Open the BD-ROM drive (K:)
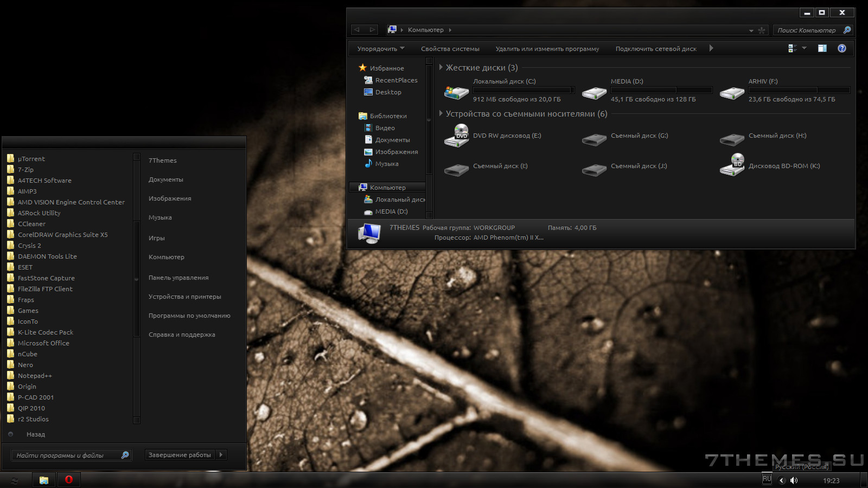868x488 pixels. [x=732, y=166]
